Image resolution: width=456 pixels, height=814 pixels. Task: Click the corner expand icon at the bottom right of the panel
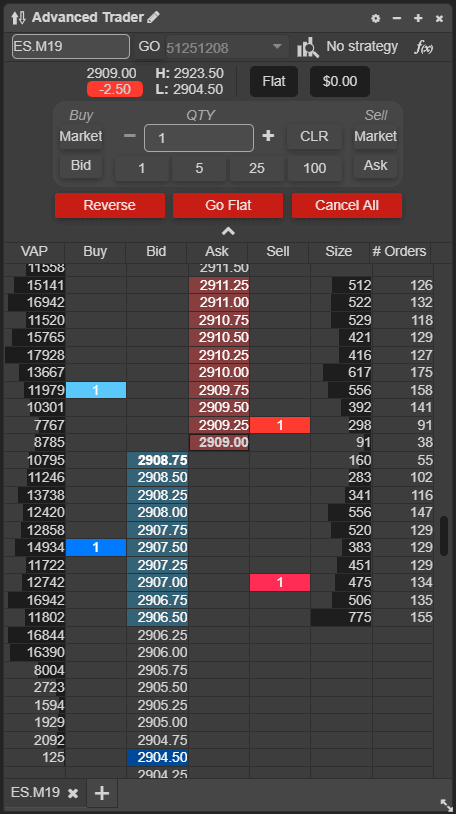point(446,805)
